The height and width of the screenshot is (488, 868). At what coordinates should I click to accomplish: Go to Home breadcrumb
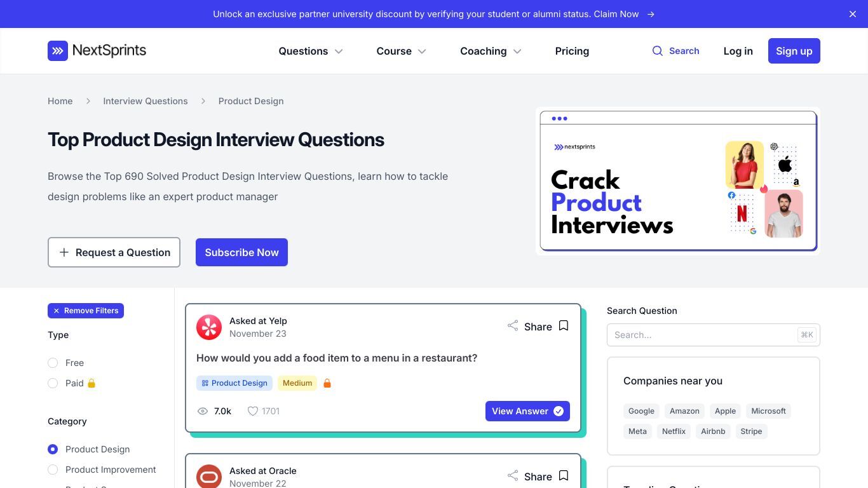pyautogui.click(x=60, y=101)
